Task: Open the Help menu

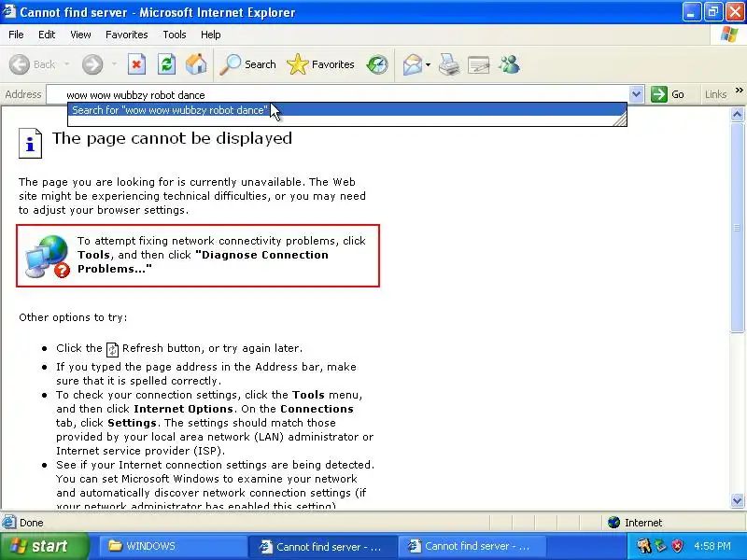Action: point(211,35)
